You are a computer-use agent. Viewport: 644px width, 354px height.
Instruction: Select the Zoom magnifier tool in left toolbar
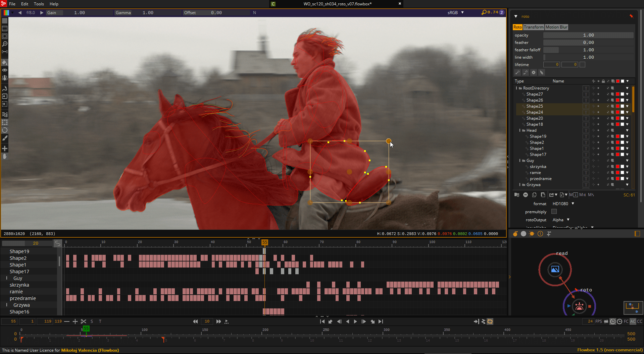click(5, 44)
